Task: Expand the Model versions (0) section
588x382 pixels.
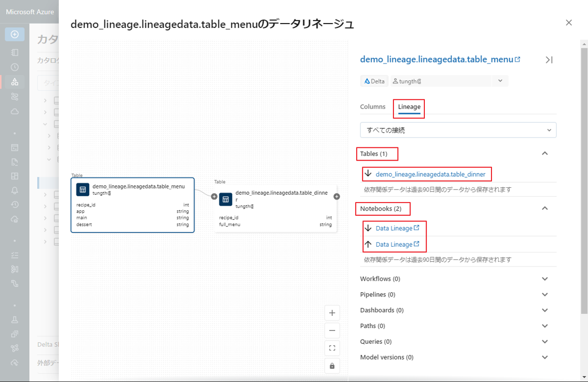Action: coord(545,357)
